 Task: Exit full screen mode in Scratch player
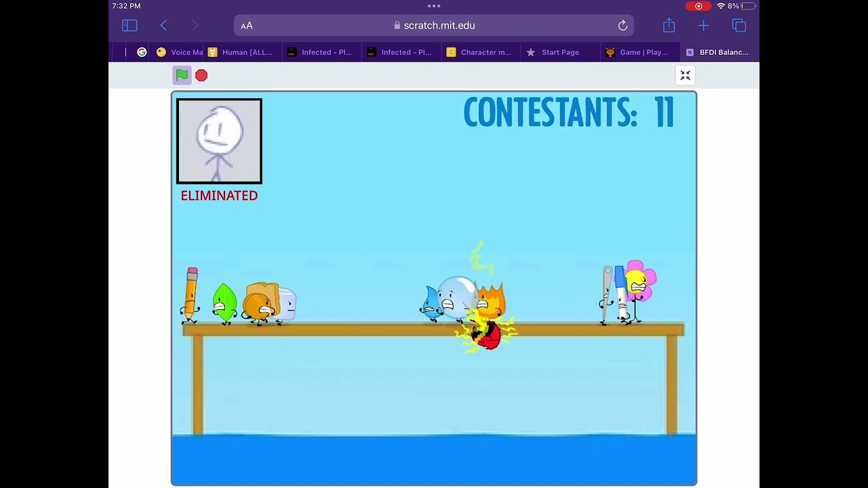[x=686, y=75]
